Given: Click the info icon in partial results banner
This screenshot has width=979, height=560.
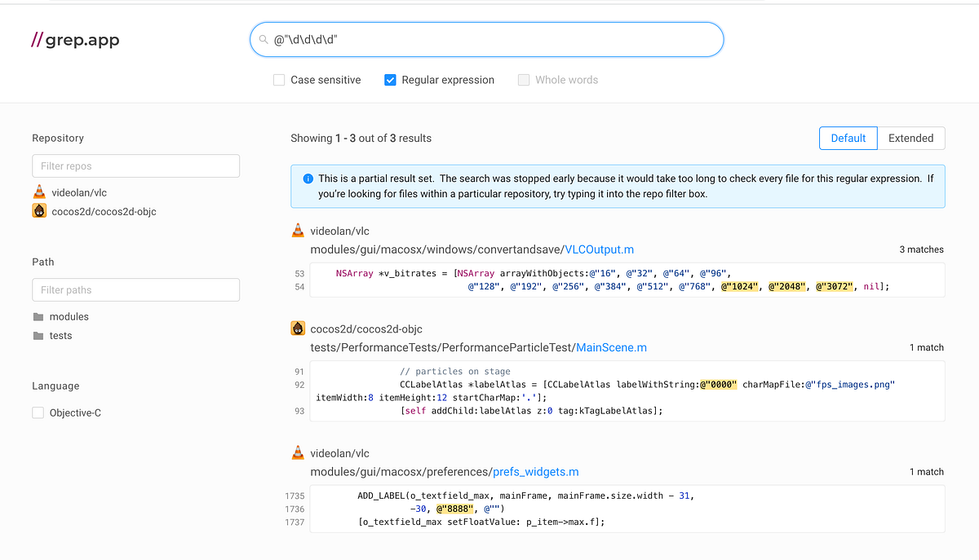Looking at the screenshot, I should click(x=308, y=179).
